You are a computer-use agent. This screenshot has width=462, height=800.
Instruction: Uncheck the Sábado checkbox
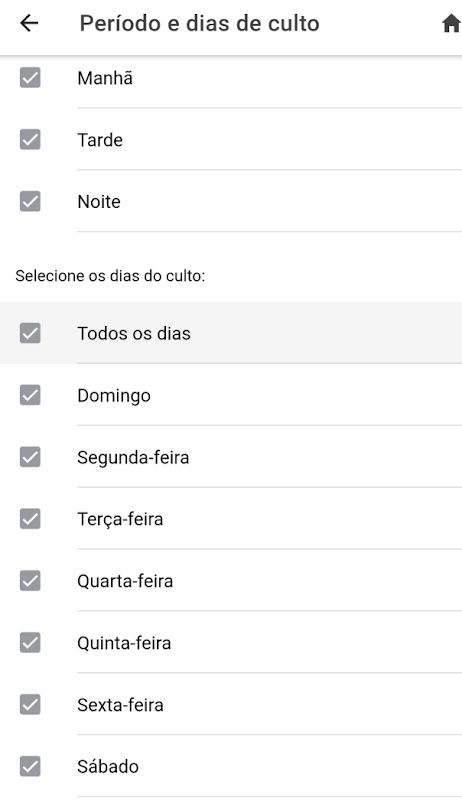tap(30, 766)
